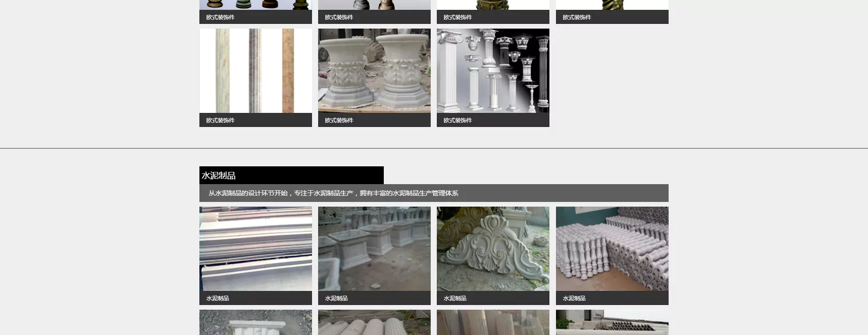
Task: Open the fluted cement columns lying down thumbnail
Action: tap(374, 323)
